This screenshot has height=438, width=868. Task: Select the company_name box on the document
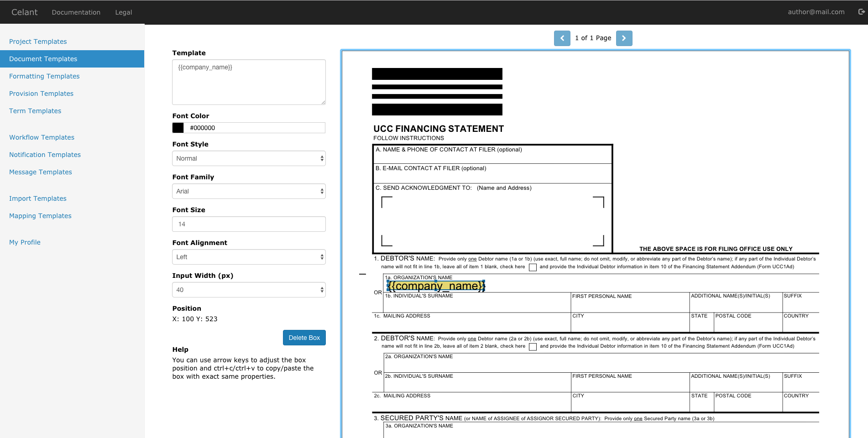(x=435, y=286)
